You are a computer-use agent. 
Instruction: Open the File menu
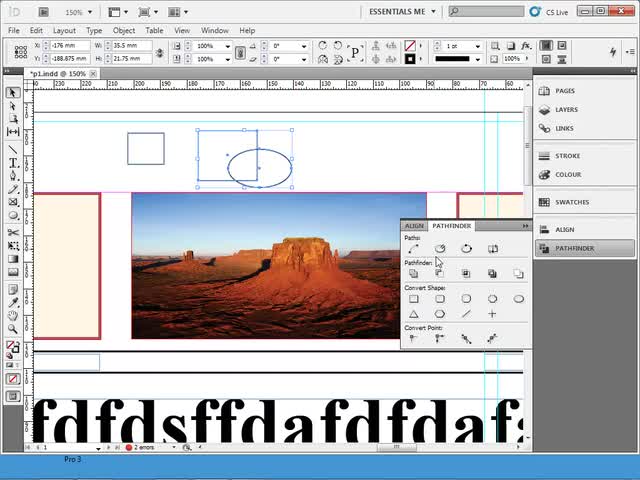[13, 30]
